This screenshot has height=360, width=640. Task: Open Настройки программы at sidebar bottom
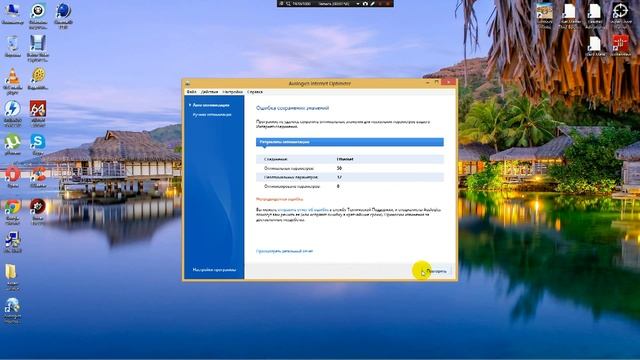point(214,270)
